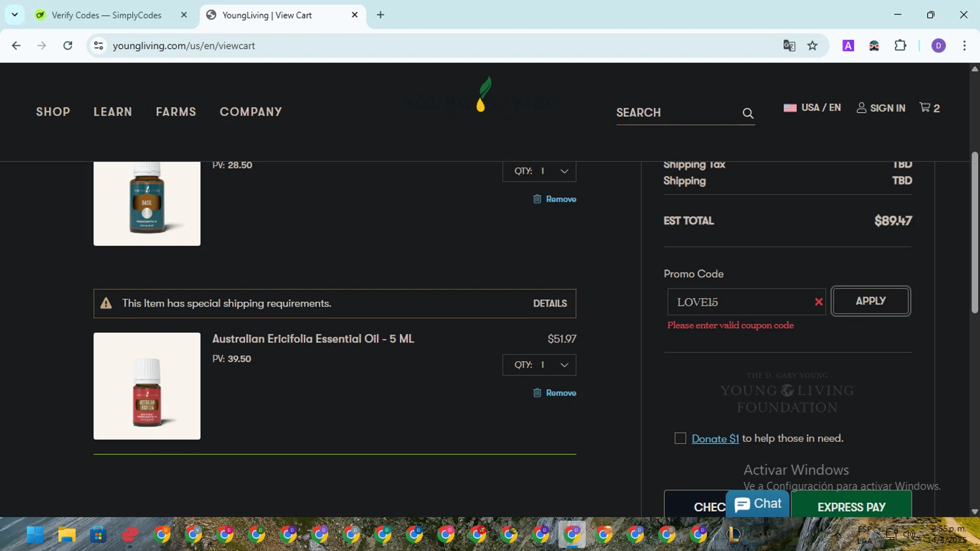
Task: Open quantity dropdown for Australian Ericifolia
Action: coord(540,365)
